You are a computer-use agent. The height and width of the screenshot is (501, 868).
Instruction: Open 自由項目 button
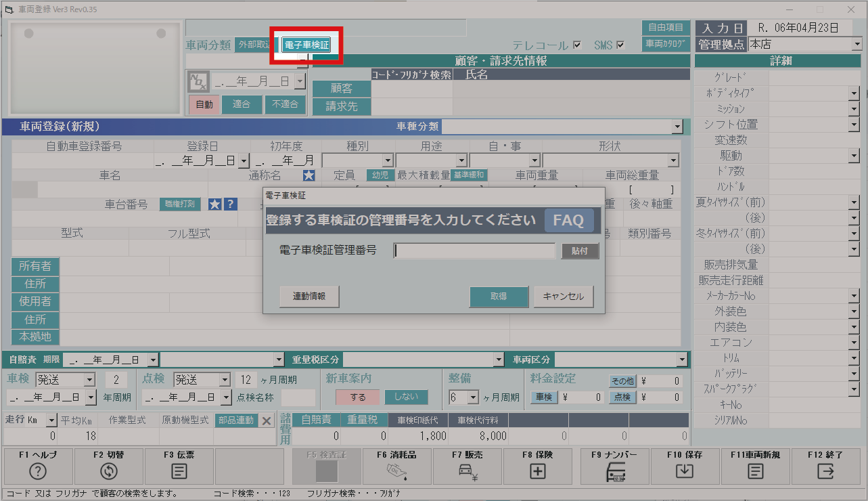coord(666,28)
